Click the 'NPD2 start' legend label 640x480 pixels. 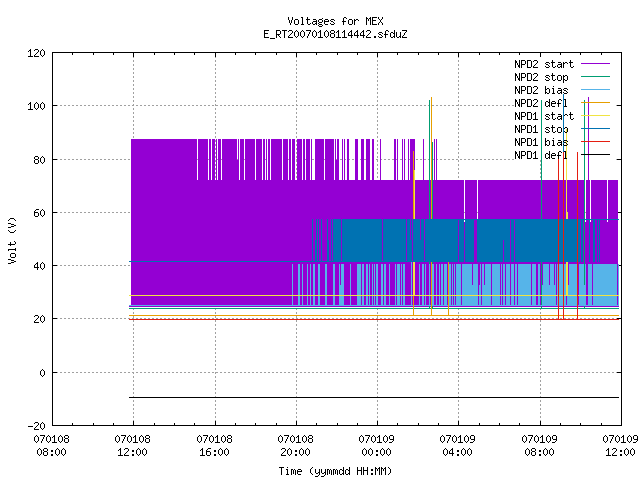(544, 64)
